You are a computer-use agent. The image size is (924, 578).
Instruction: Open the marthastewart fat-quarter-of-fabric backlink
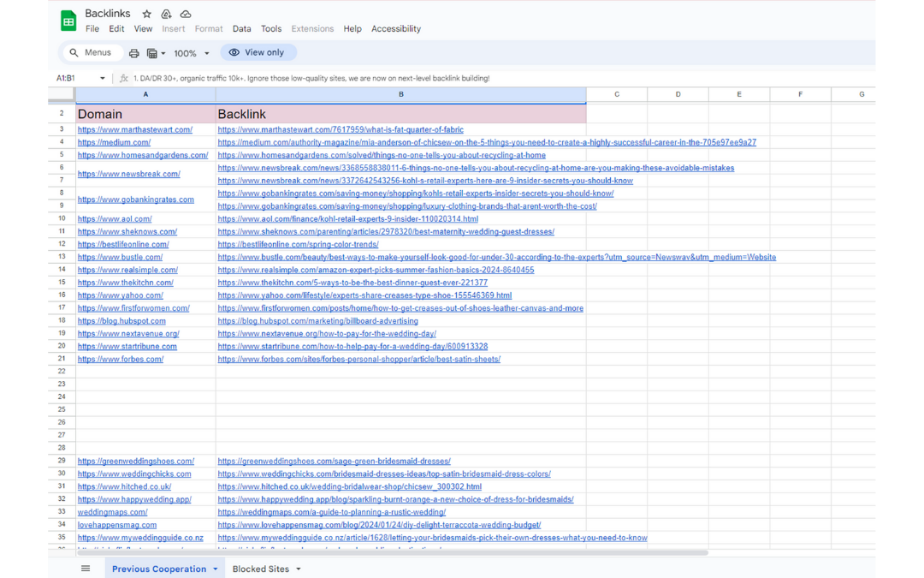coord(340,130)
